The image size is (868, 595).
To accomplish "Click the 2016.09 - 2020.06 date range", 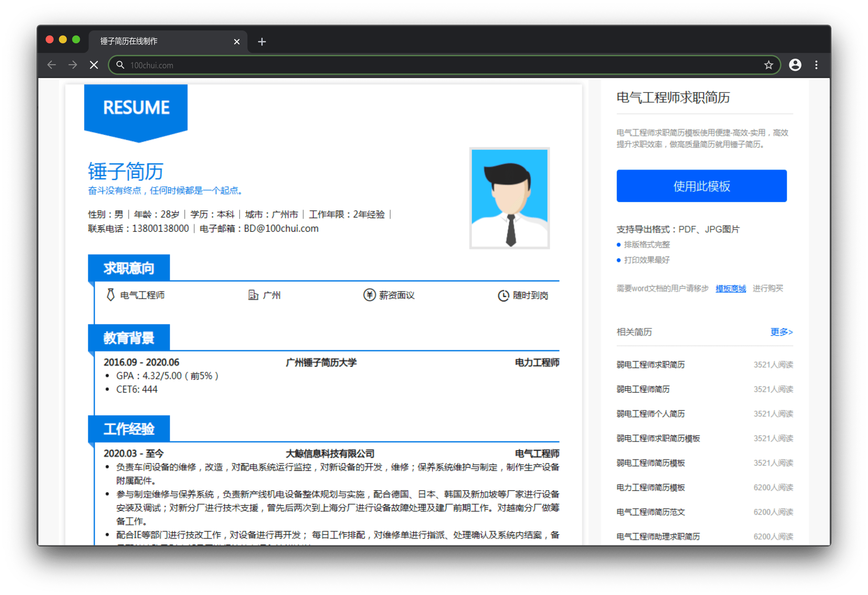I will click(141, 362).
